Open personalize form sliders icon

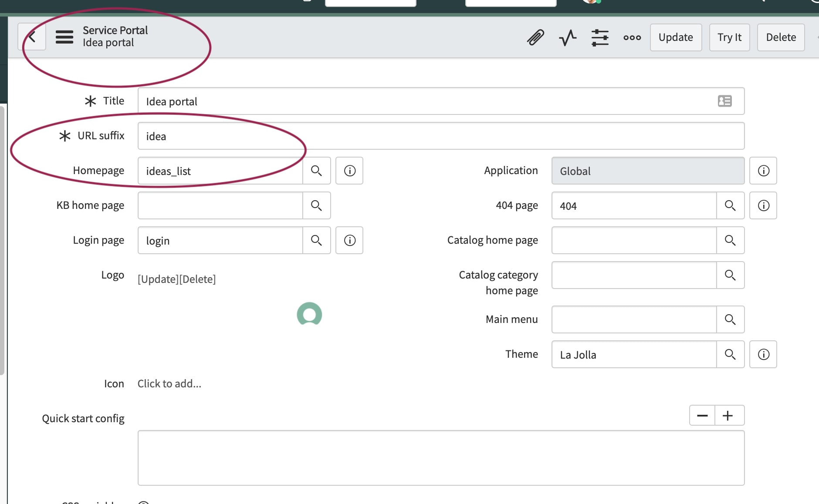point(600,37)
